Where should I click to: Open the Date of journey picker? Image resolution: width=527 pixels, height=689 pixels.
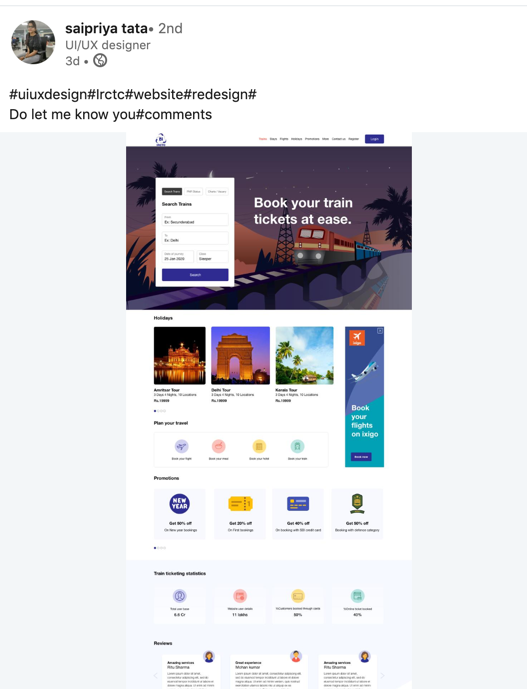[x=178, y=257]
